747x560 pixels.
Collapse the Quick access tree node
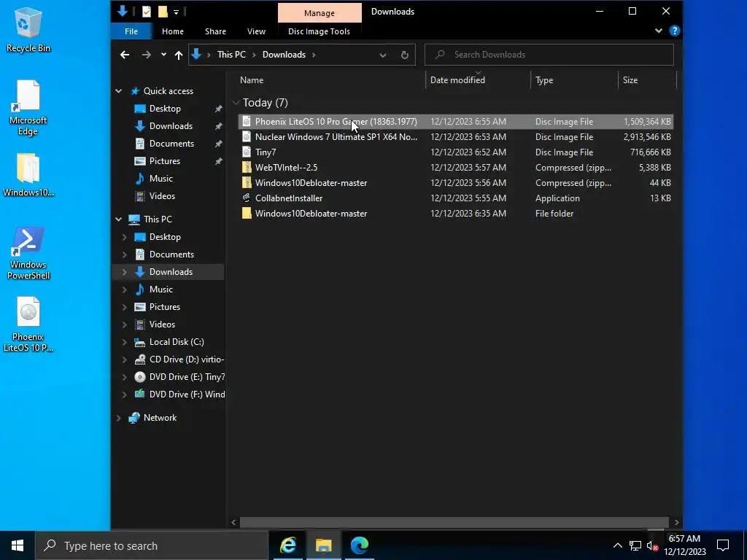click(x=119, y=91)
